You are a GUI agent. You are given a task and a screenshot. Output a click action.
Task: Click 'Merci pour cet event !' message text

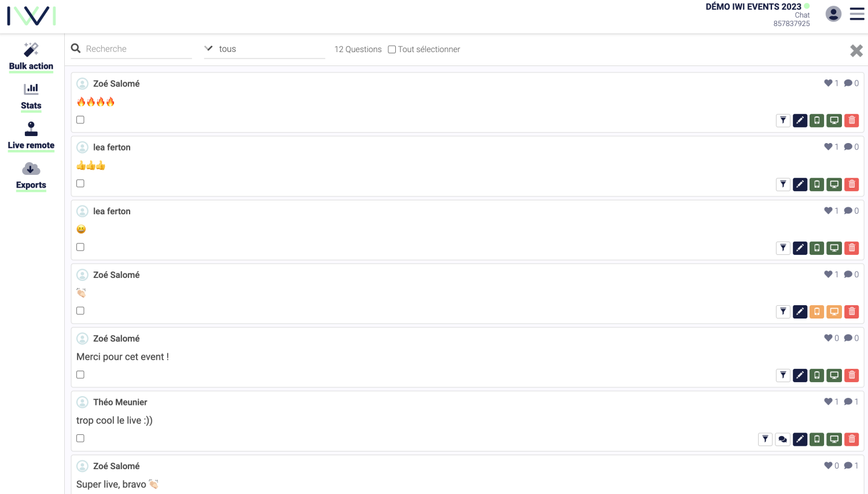123,357
